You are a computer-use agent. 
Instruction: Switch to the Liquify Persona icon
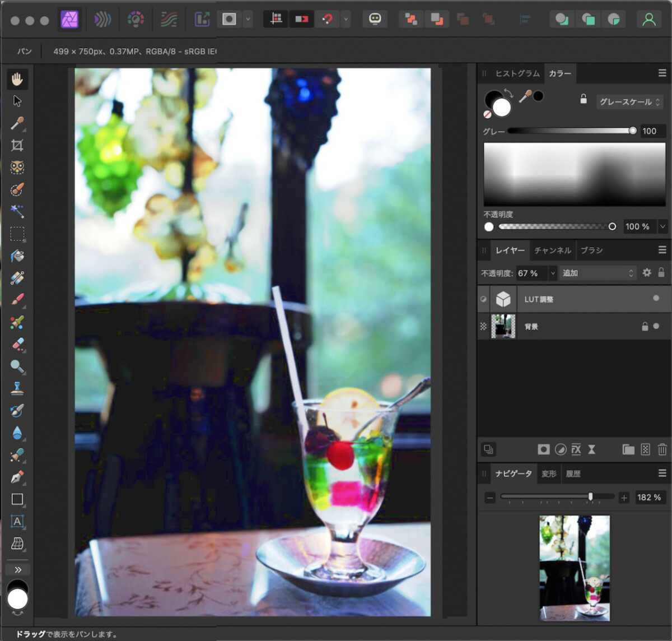tap(102, 20)
